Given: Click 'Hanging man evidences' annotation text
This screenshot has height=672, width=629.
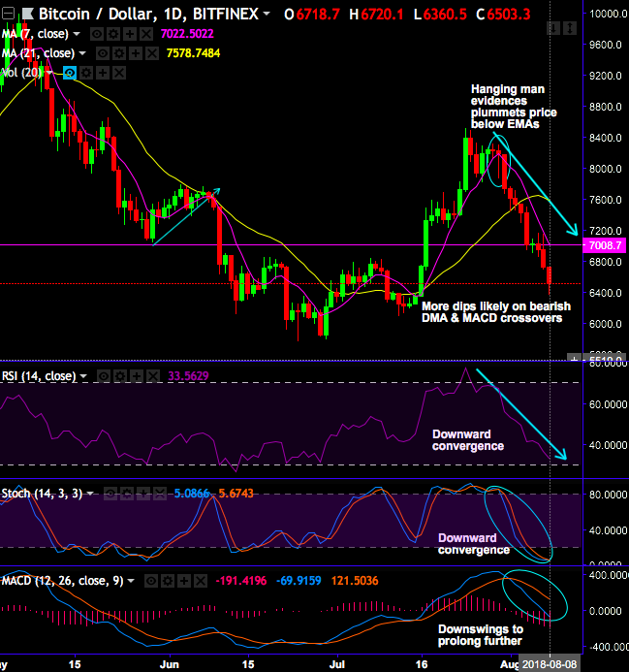Looking at the screenshot, I should tap(508, 95).
